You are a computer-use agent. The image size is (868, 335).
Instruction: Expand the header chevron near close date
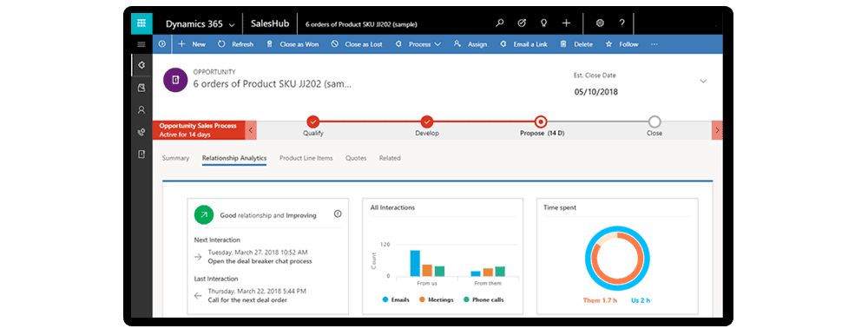pyautogui.click(x=703, y=81)
